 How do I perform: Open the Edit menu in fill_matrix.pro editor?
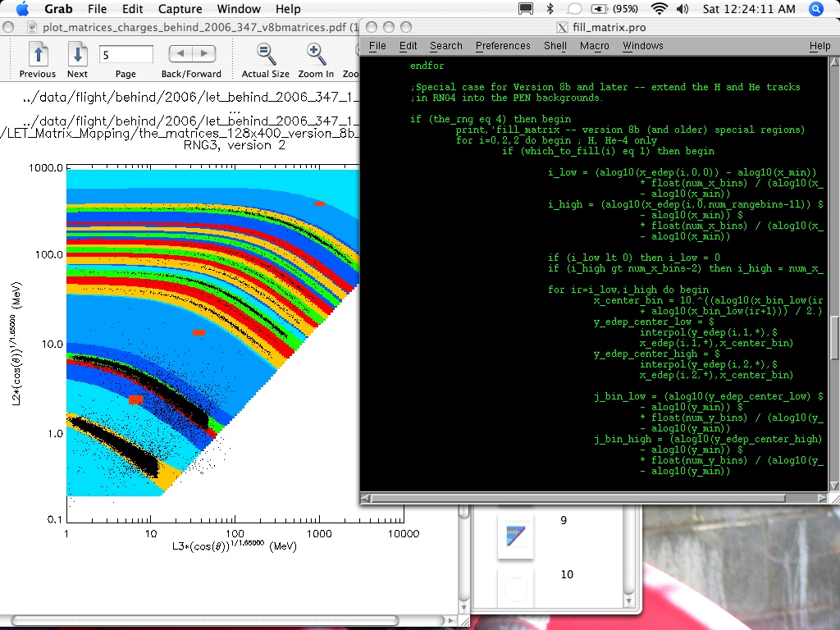coord(408,46)
